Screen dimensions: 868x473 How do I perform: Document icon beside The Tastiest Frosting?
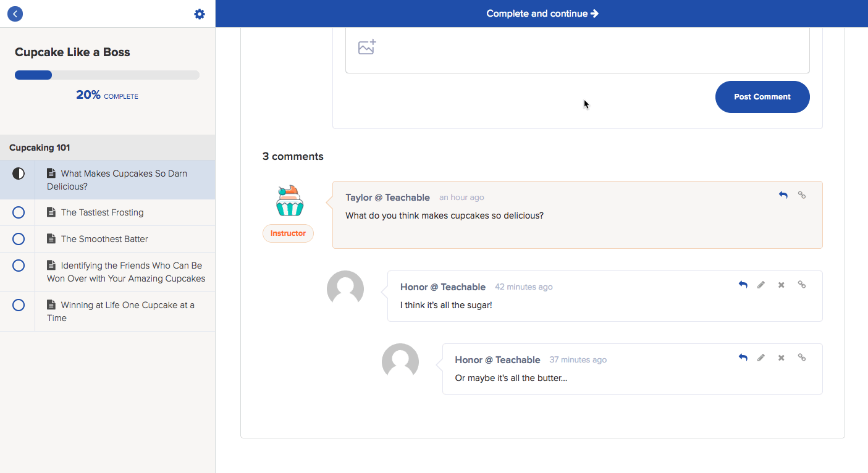coord(51,212)
